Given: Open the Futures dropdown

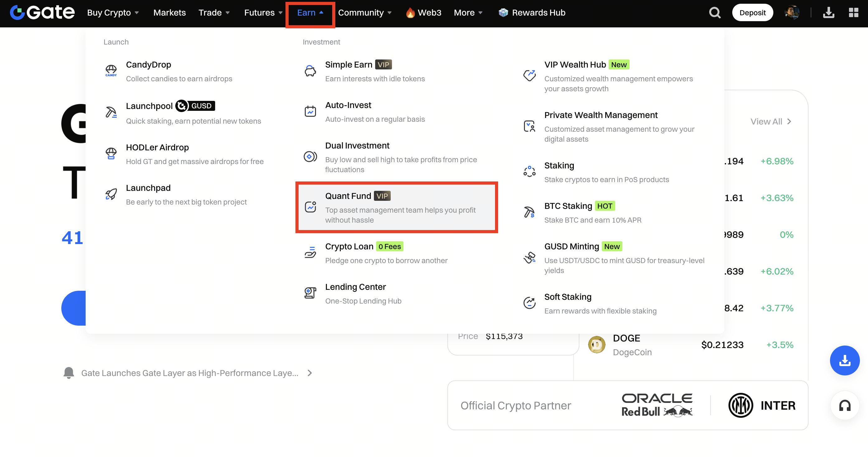Looking at the screenshot, I should (x=263, y=13).
